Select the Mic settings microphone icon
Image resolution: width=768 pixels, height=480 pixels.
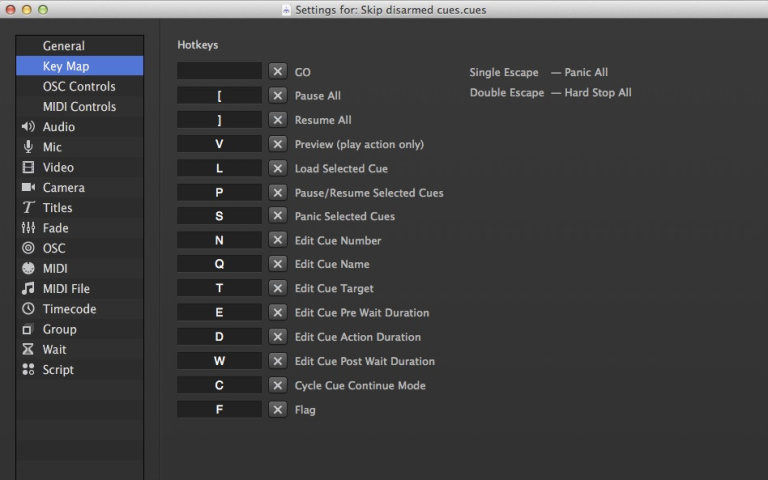[28, 147]
